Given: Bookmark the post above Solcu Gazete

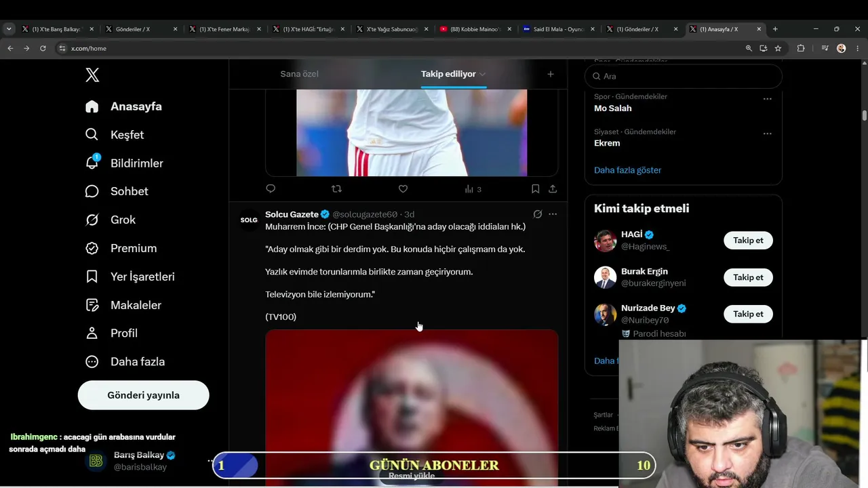Looking at the screenshot, I should tap(535, 189).
